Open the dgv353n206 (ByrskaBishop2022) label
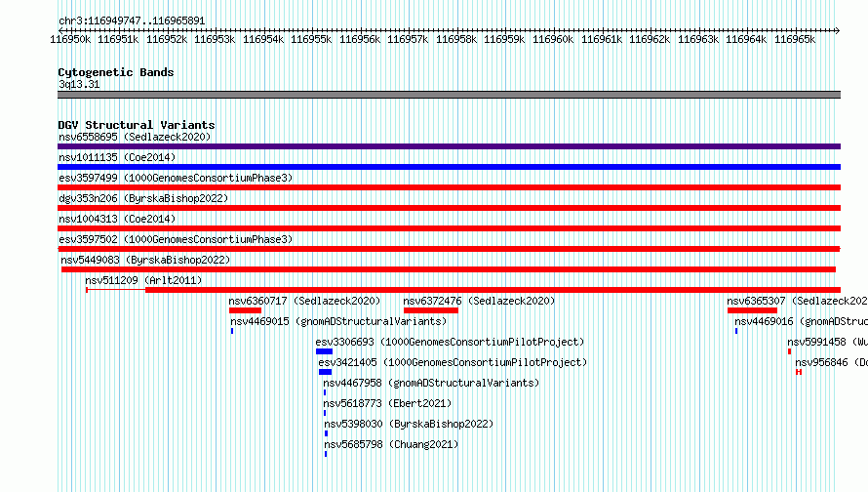868x492 pixels. click(143, 198)
